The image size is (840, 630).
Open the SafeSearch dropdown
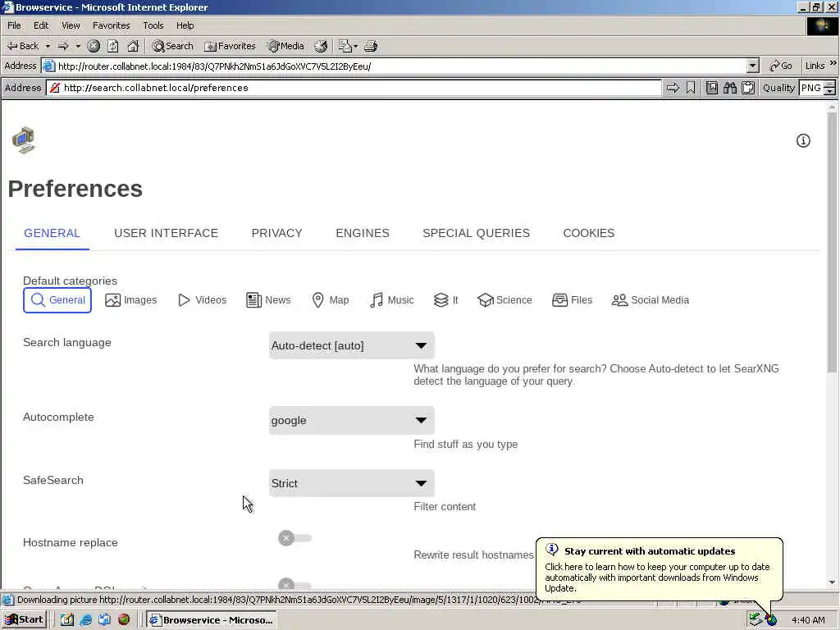tap(351, 483)
